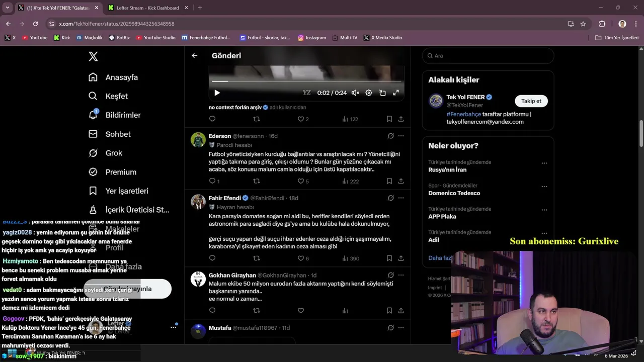Bookmark Ederson's post
The width and height of the screenshot is (644, 362).
pyautogui.click(x=389, y=181)
